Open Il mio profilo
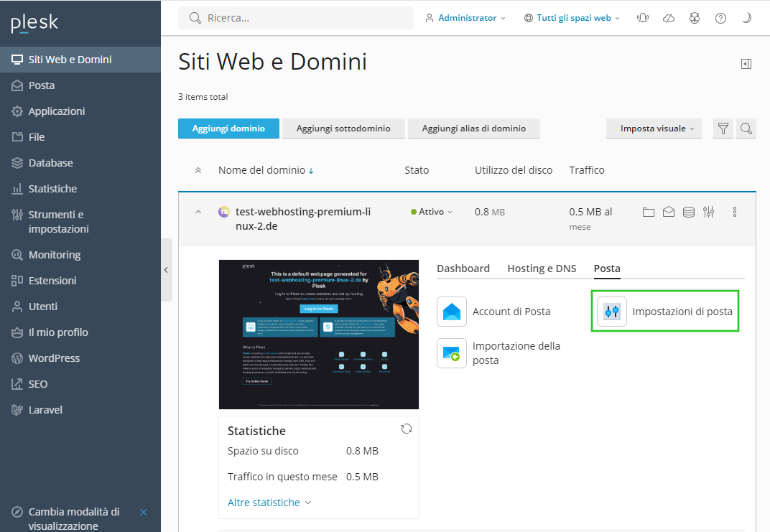Viewport: 770px width, 532px height. tap(80, 332)
